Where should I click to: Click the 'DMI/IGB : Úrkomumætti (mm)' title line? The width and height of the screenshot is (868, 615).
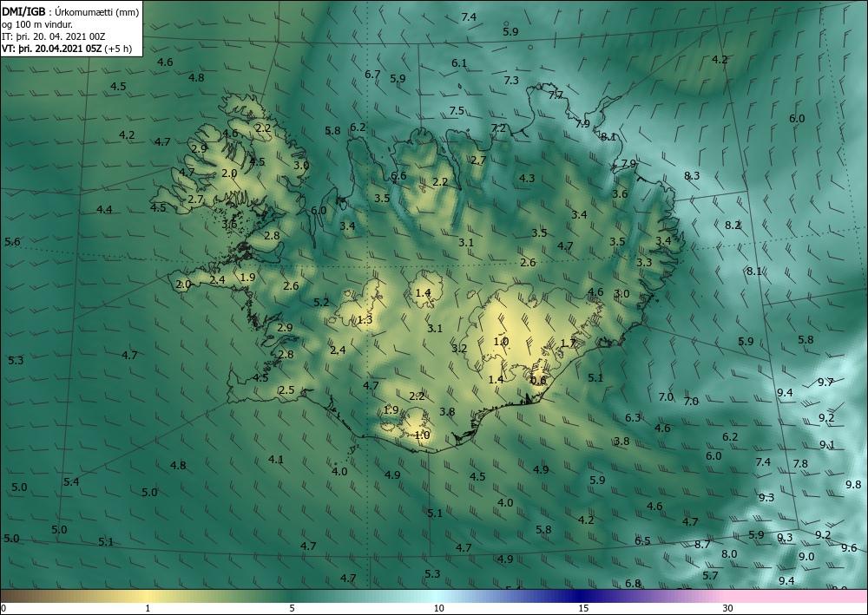pos(70,12)
